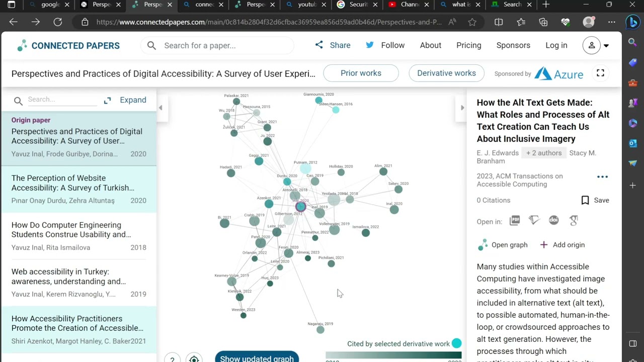Click Show updated graph button
This screenshot has width=644, height=362.
pyautogui.click(x=257, y=357)
